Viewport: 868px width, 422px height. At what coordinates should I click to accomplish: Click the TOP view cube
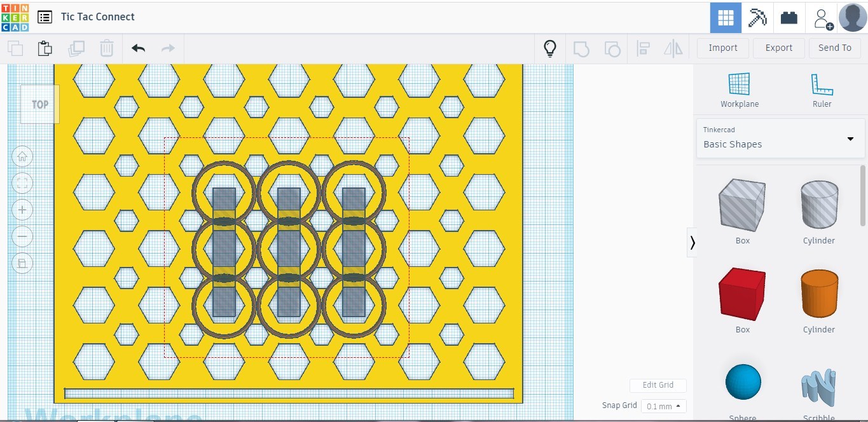(x=40, y=104)
